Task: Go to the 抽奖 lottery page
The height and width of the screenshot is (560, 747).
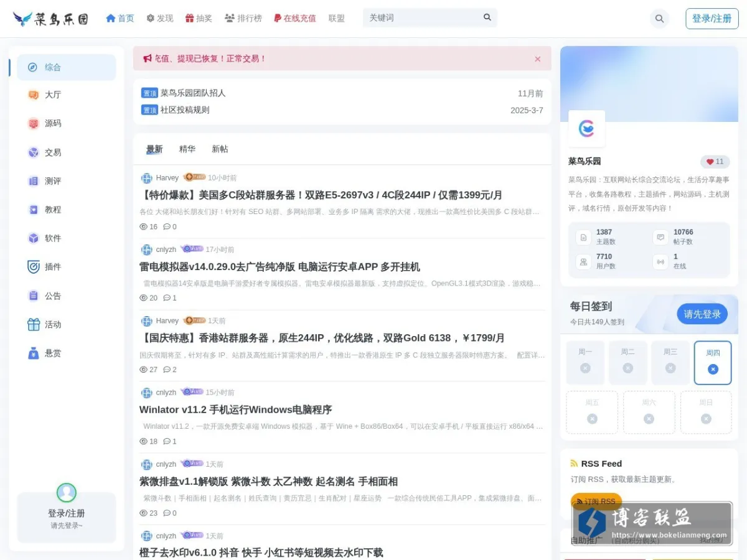Action: tap(199, 18)
